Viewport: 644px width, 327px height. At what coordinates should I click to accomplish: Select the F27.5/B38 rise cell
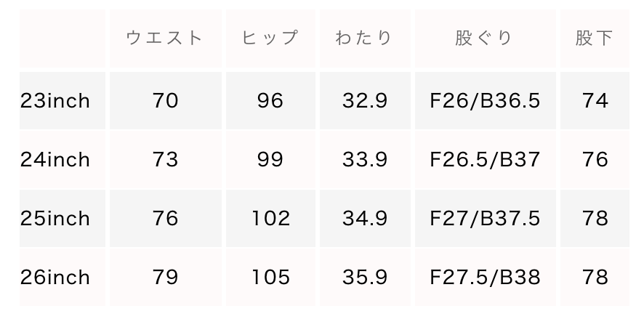(x=485, y=278)
